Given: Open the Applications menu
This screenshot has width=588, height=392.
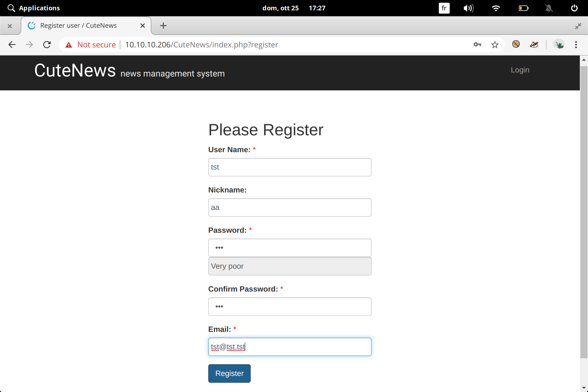Looking at the screenshot, I should (x=34, y=8).
